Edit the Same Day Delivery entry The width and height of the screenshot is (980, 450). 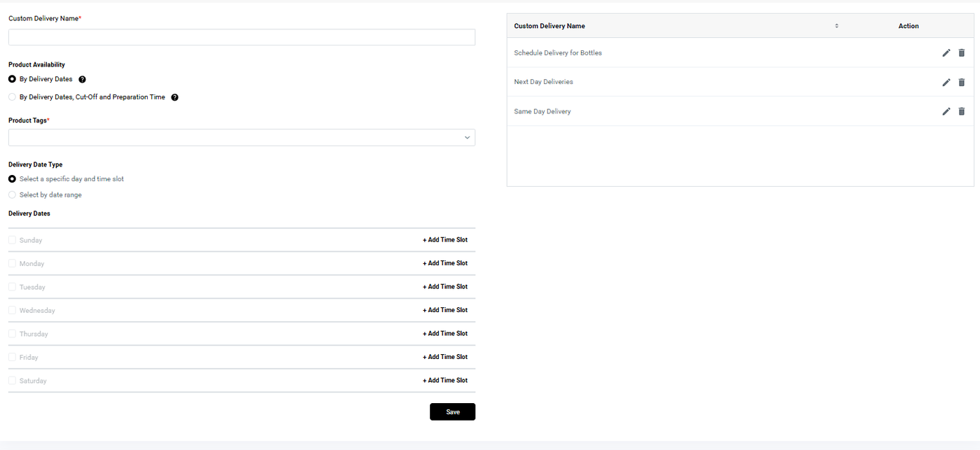coord(946,111)
